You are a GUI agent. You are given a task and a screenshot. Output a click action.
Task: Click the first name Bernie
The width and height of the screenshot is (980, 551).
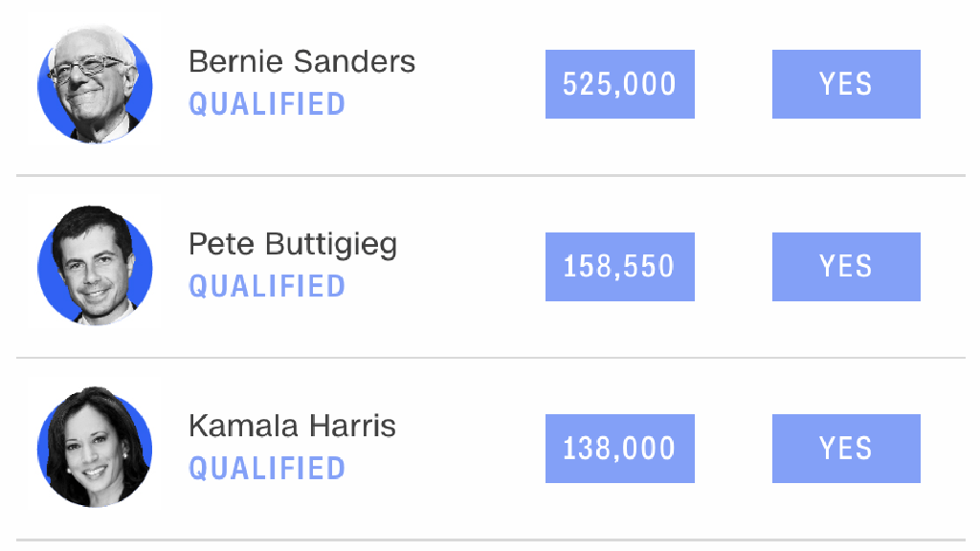click(x=235, y=62)
